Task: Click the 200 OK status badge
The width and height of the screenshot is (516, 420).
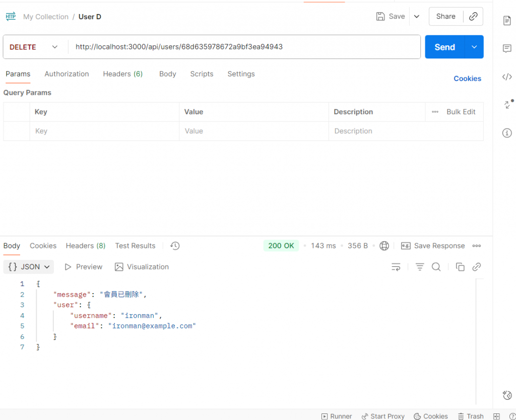Action: pyautogui.click(x=281, y=246)
